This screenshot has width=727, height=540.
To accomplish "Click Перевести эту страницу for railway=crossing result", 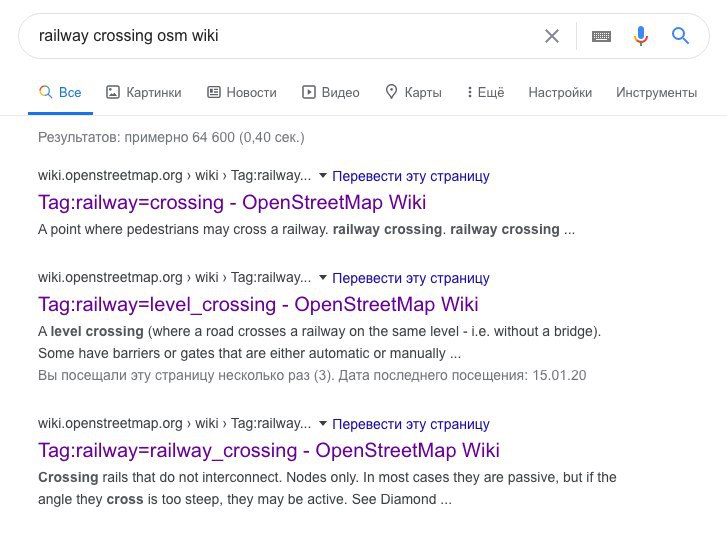I will click(x=411, y=176).
